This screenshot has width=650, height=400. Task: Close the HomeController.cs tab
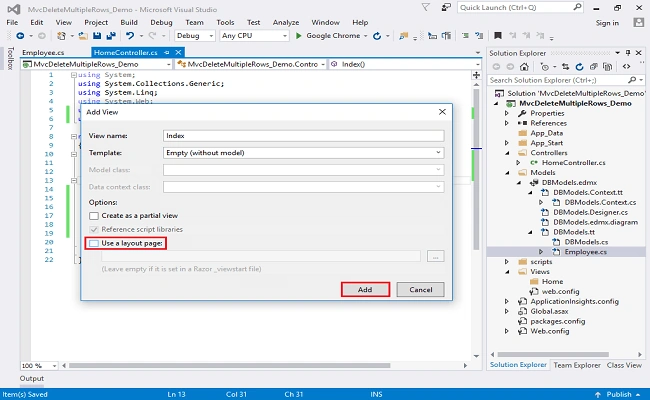click(x=178, y=52)
